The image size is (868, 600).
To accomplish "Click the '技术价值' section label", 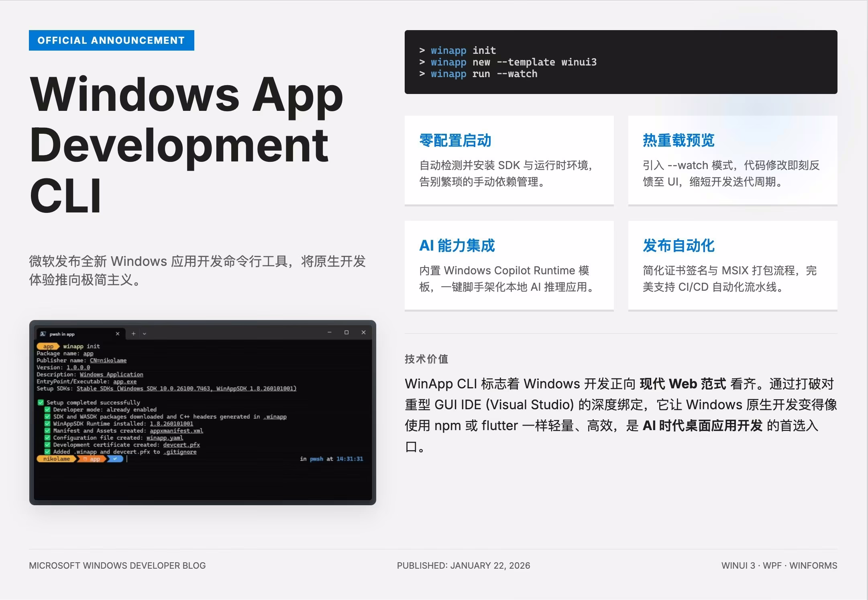I will [x=426, y=359].
